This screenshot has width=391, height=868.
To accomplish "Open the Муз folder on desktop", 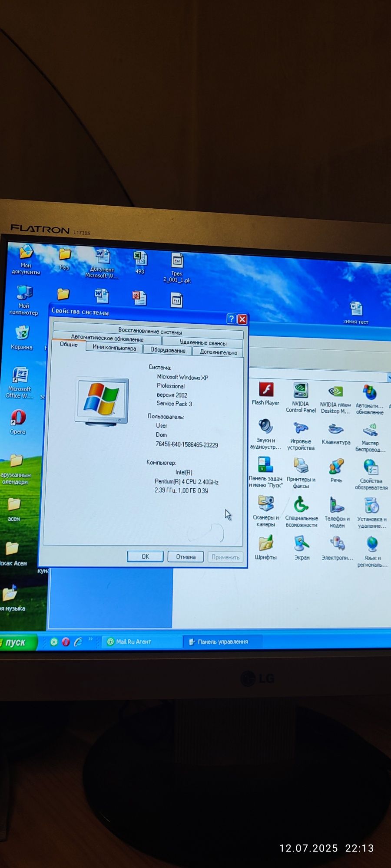I will [x=65, y=258].
